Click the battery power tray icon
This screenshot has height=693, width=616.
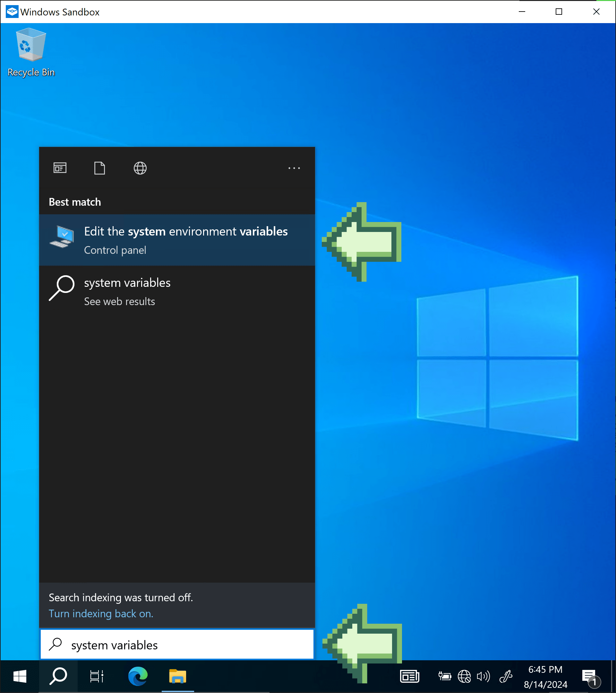(444, 677)
